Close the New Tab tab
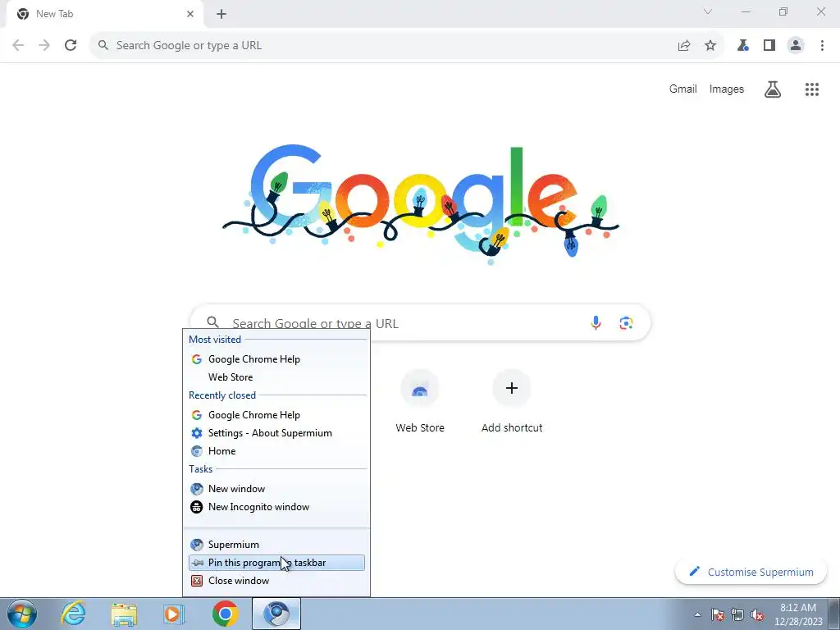840x630 pixels. [190, 15]
